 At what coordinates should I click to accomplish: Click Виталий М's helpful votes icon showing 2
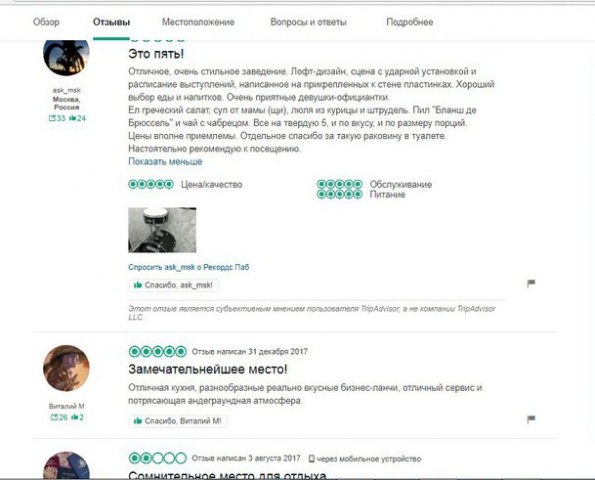coord(74,417)
